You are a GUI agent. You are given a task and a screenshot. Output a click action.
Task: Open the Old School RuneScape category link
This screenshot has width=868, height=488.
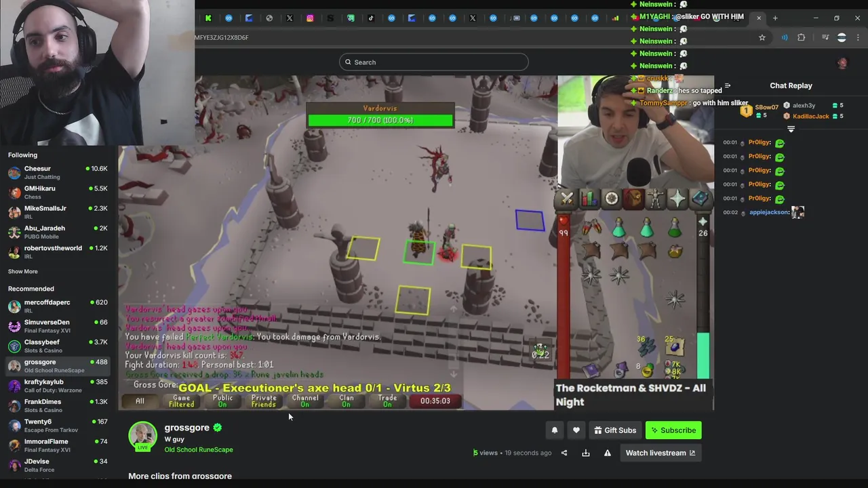coord(199,450)
